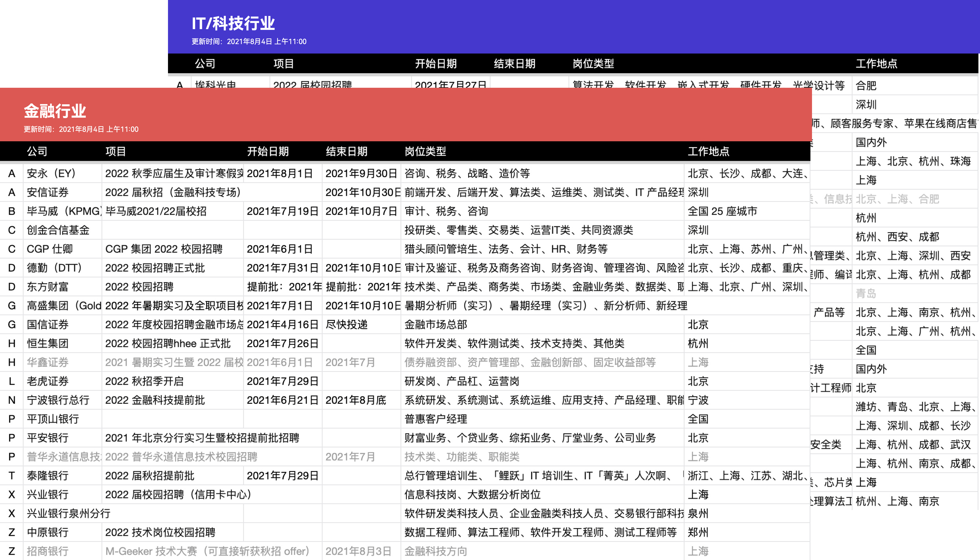Click the 普惠客户经理 job type cell
The image size is (980, 560).
(x=543, y=419)
